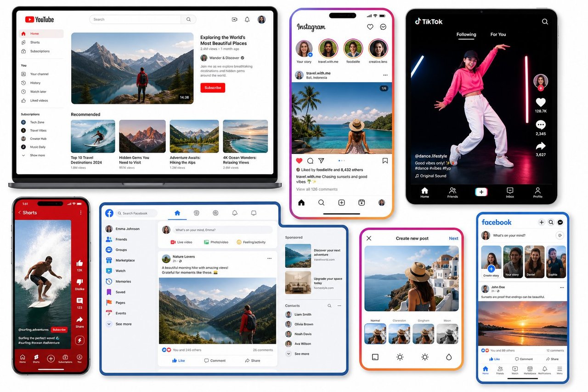Click the Search Facebook field

[x=136, y=213]
